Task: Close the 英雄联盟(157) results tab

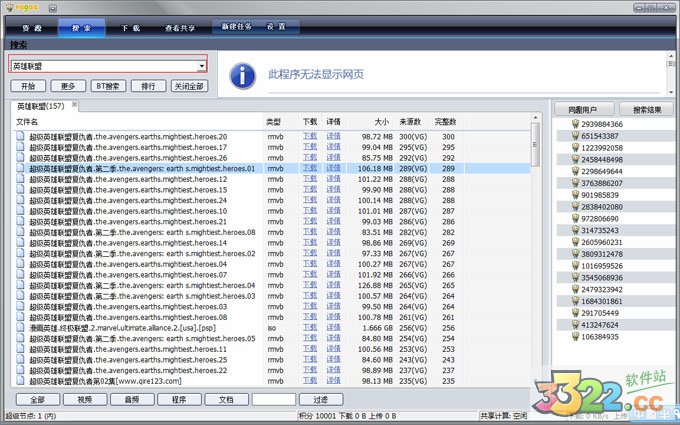Action: pos(74,104)
